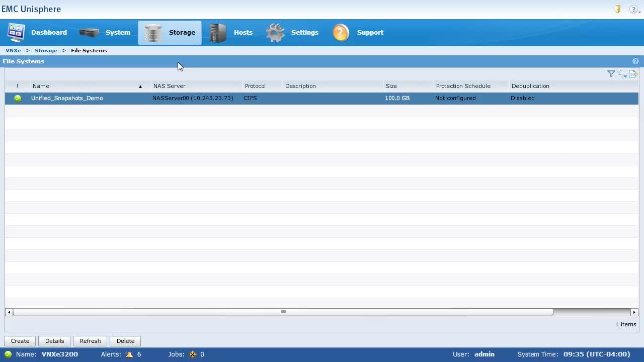Click the Delete button
Image resolution: width=644 pixels, height=362 pixels.
[125, 341]
